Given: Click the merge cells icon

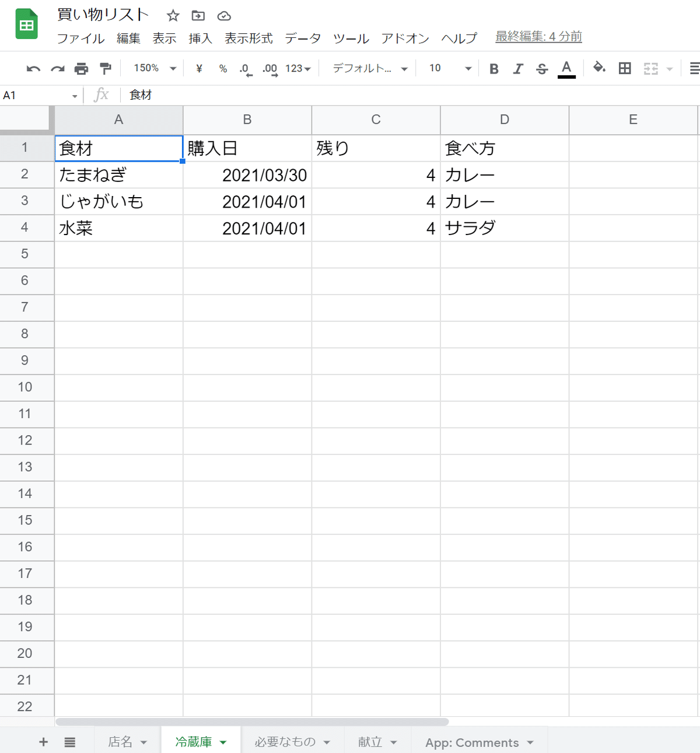Looking at the screenshot, I should (x=651, y=69).
